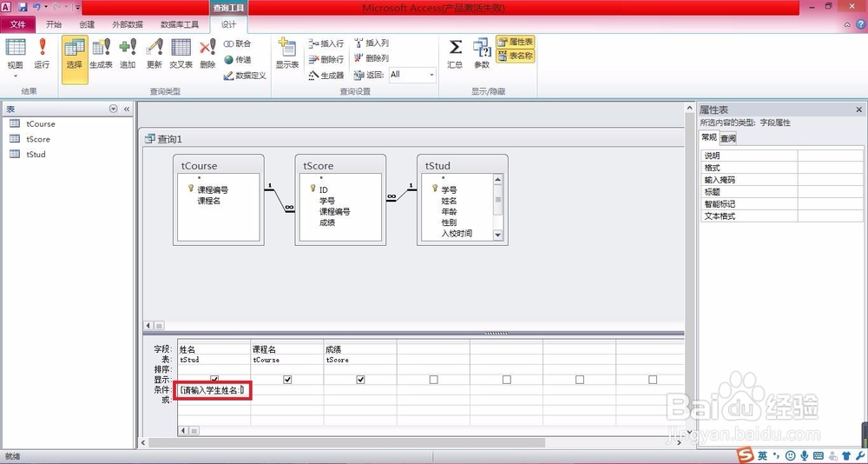Toggle the 英 language indicator in IME bar
The image size is (868, 464).
tap(763, 455)
